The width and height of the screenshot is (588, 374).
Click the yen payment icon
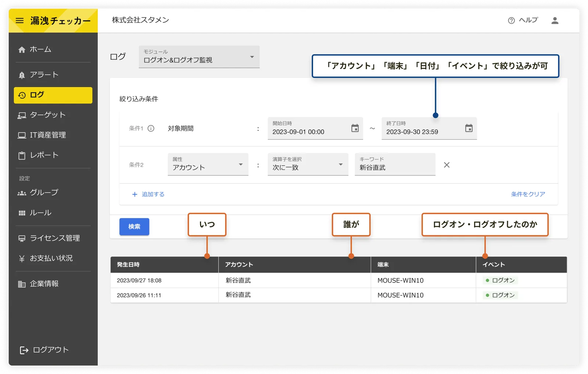pos(22,259)
